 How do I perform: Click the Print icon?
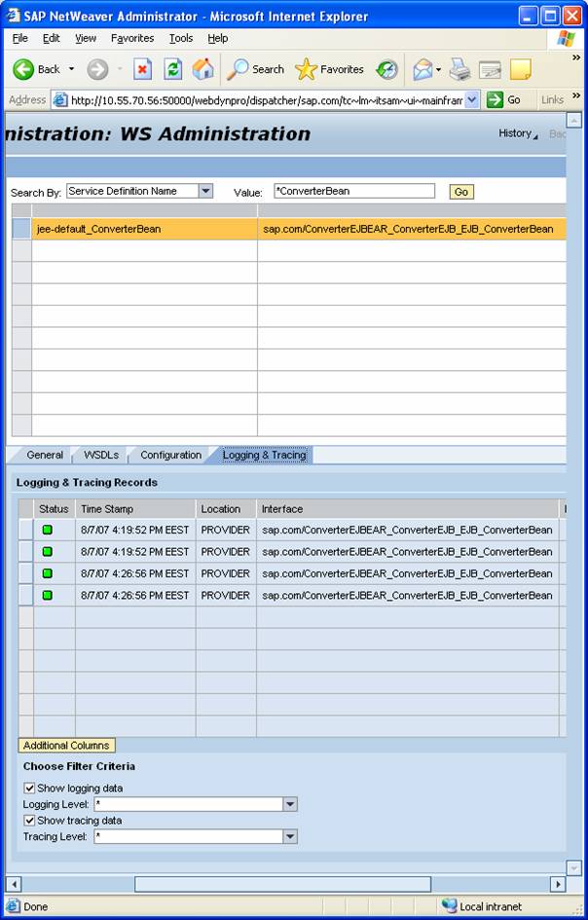tap(459, 69)
